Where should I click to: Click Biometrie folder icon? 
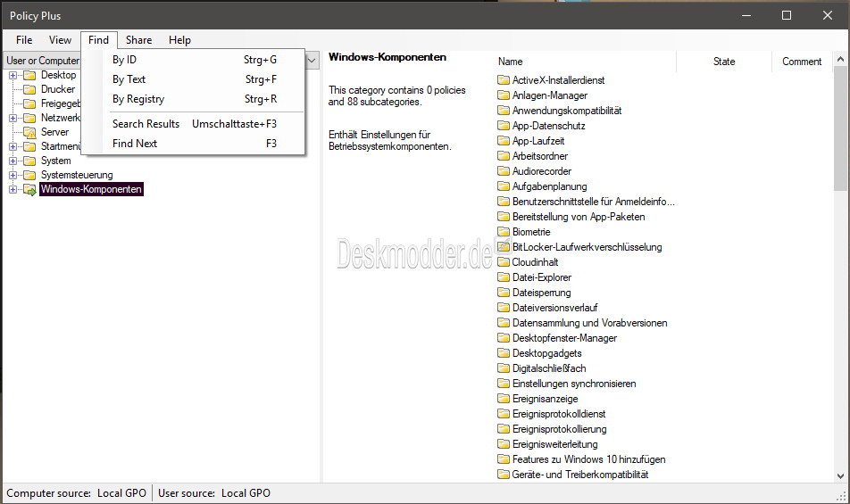coord(504,232)
